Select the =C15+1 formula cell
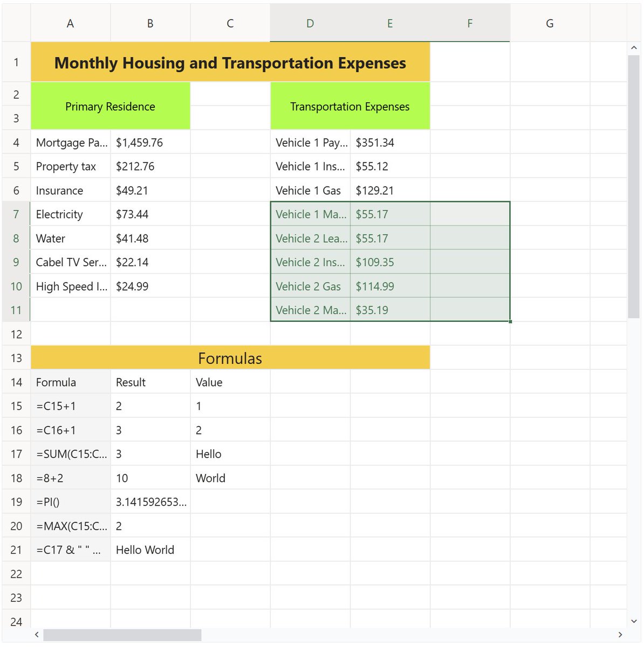 tap(71, 406)
